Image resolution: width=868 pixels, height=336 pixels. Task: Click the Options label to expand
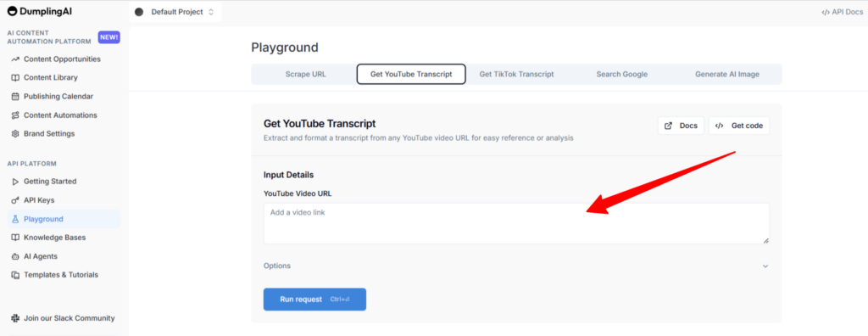277,266
